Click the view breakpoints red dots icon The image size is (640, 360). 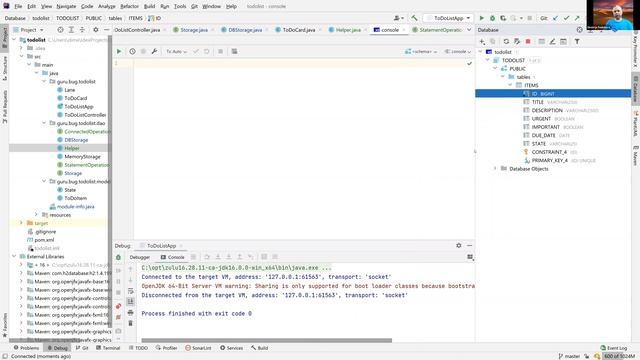click(118, 306)
